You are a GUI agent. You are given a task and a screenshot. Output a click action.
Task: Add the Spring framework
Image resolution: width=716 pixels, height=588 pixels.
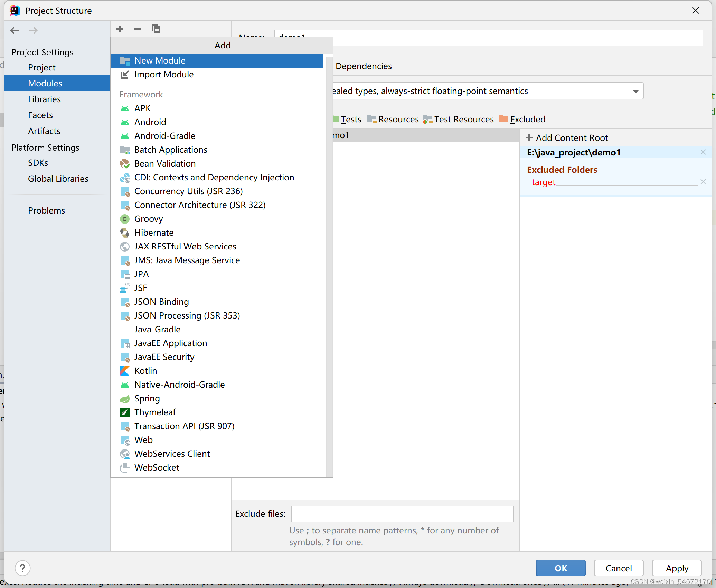pos(147,399)
